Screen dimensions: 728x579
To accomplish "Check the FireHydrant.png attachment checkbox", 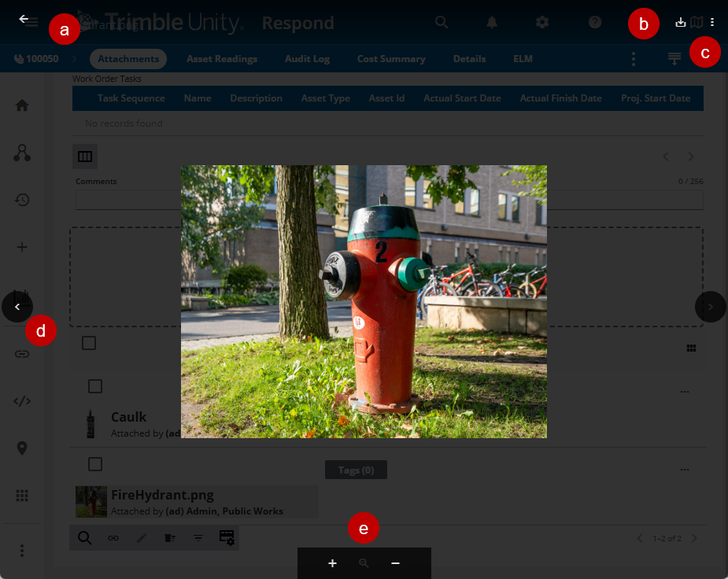I will coord(95,464).
